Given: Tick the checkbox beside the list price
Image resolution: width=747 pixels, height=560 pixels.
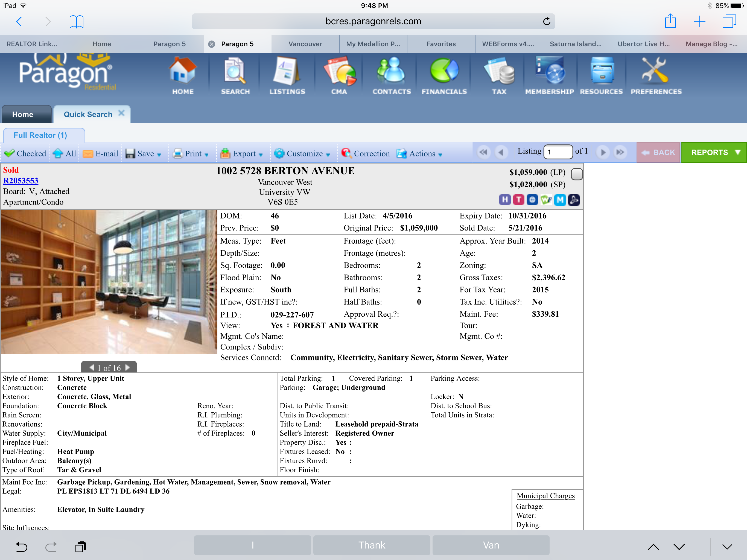Looking at the screenshot, I should click(576, 174).
